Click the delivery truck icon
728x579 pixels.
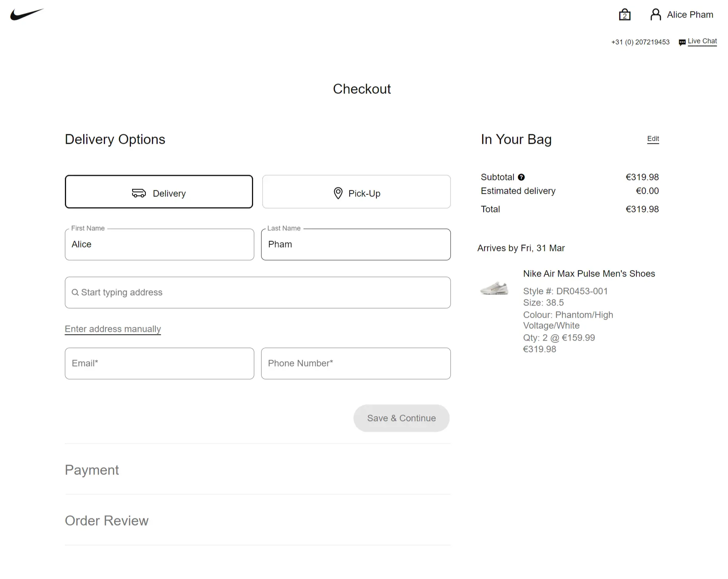coord(139,193)
